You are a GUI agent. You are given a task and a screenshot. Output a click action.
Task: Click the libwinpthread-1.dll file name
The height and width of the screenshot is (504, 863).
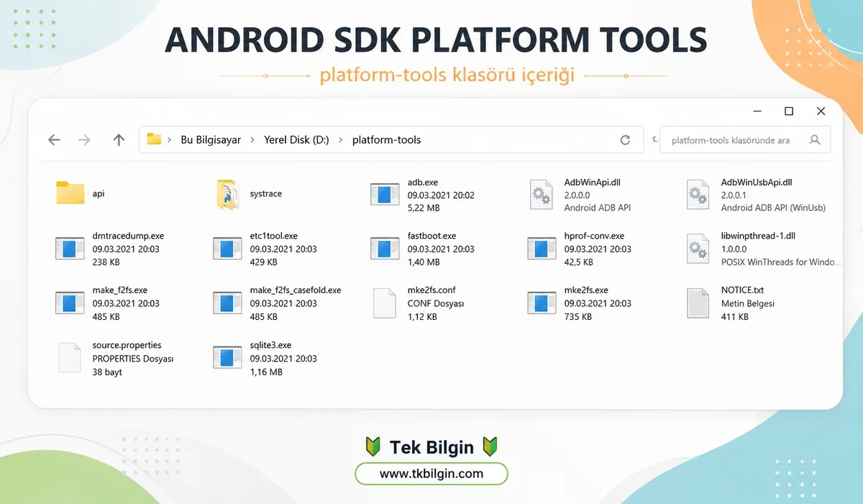click(758, 236)
